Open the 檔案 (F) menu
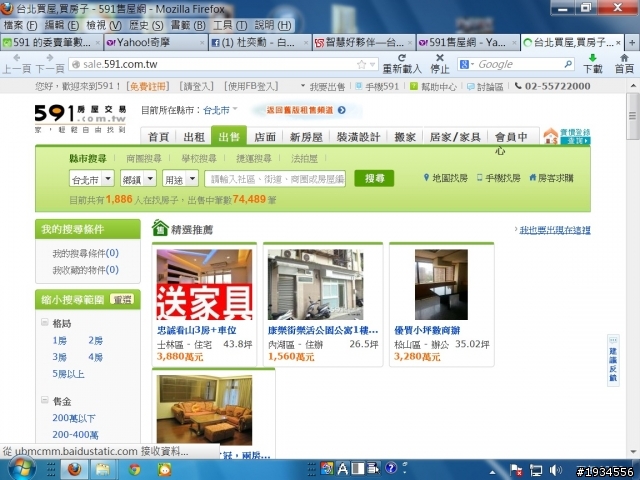Screen dimensions: 640x480 (20, 26)
